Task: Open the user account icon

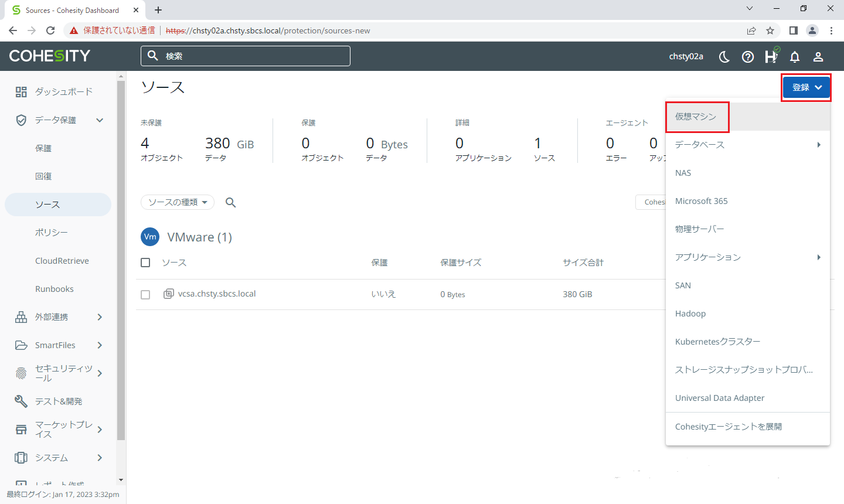Action: [818, 56]
